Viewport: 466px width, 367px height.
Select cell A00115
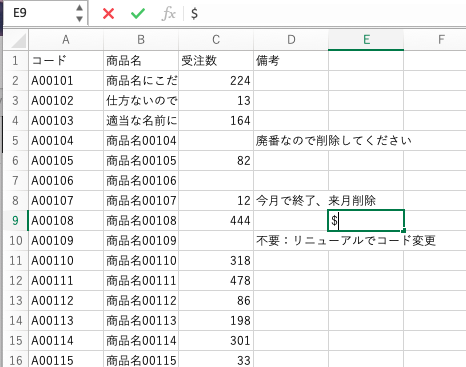pos(66,359)
